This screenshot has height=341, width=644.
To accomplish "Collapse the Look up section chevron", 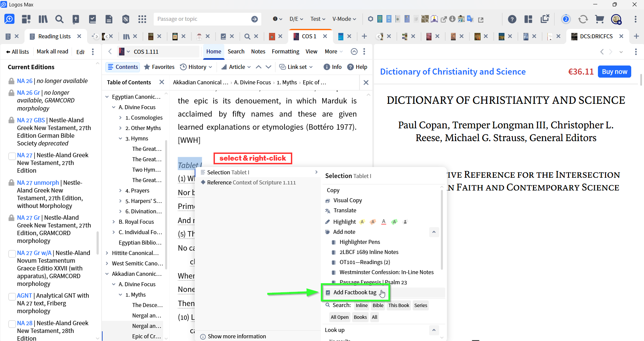I will tap(434, 330).
